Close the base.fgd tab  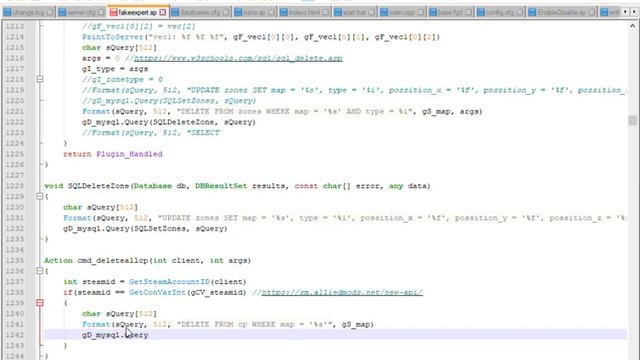pyautogui.click(x=468, y=13)
